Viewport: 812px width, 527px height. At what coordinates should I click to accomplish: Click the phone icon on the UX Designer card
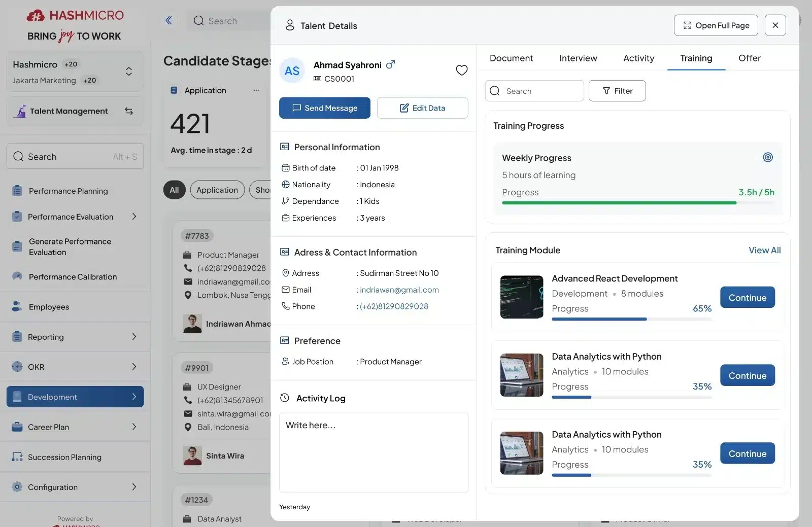click(x=187, y=400)
